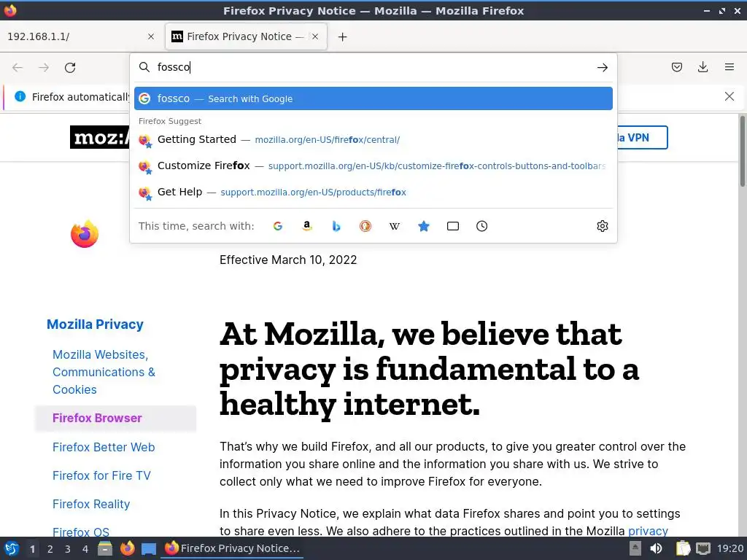Image resolution: width=747 pixels, height=560 pixels.
Task: Switch to workspace 4
Action: tap(85, 549)
